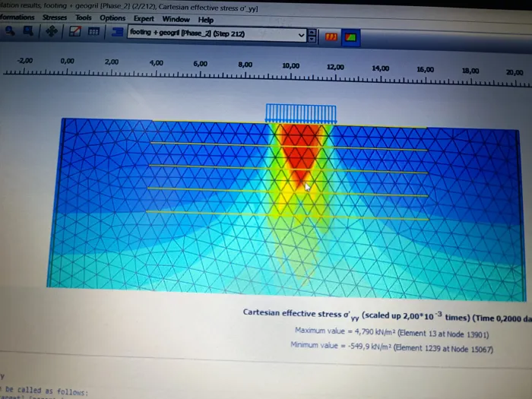532x399 pixels.
Task: Click the step-up arrow beside phase dropdown
Action: 312,32
